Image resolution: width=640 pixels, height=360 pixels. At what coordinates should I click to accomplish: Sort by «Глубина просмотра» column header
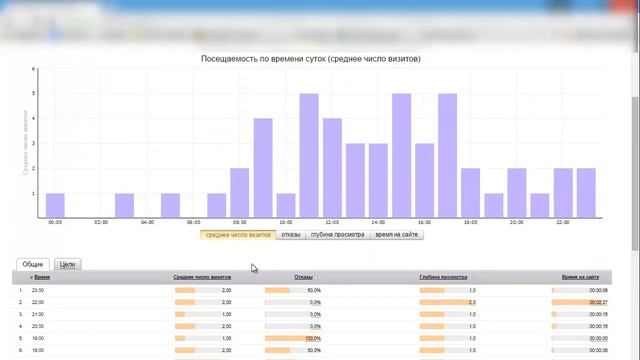click(443, 277)
